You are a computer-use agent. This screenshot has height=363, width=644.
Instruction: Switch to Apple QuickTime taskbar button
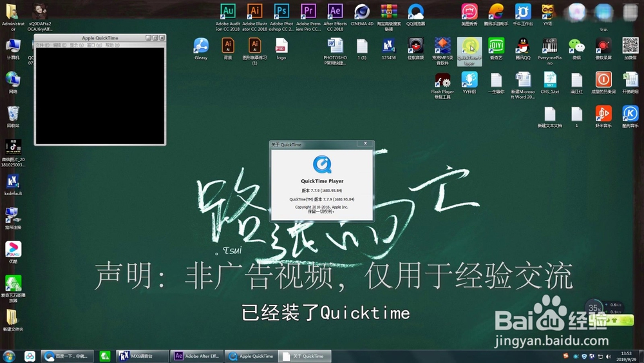(251, 356)
